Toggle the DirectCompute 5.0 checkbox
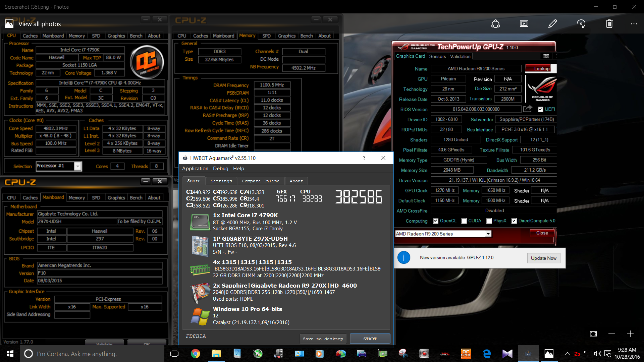This screenshot has width=644, height=362. 514,221
